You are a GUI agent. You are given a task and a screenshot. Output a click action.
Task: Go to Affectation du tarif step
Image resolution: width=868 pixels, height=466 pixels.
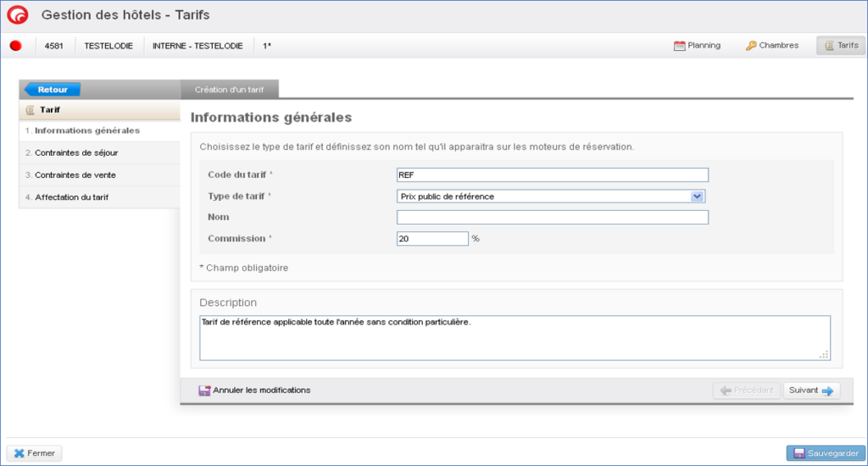(71, 197)
